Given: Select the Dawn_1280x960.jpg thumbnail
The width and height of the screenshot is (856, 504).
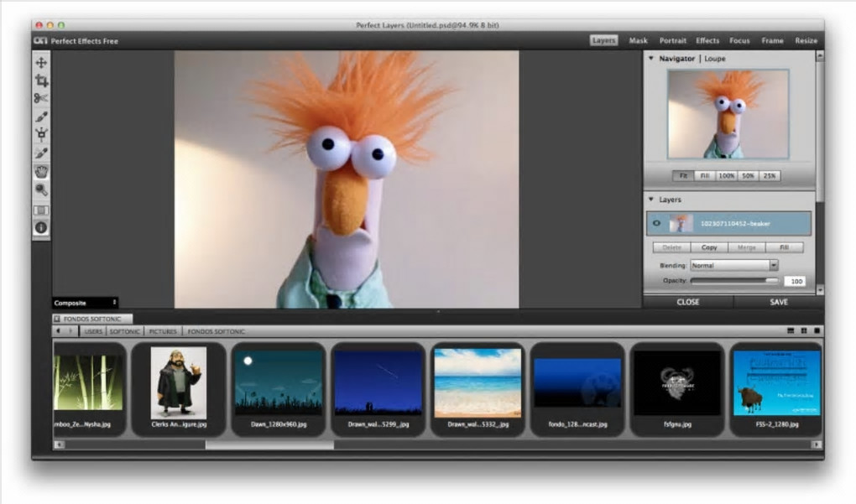Looking at the screenshot, I should pyautogui.click(x=279, y=388).
